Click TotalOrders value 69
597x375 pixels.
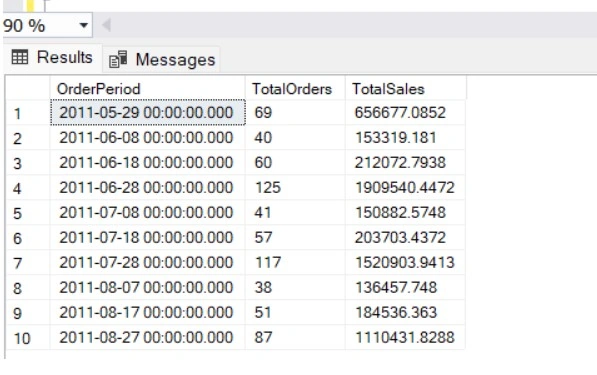(x=295, y=113)
